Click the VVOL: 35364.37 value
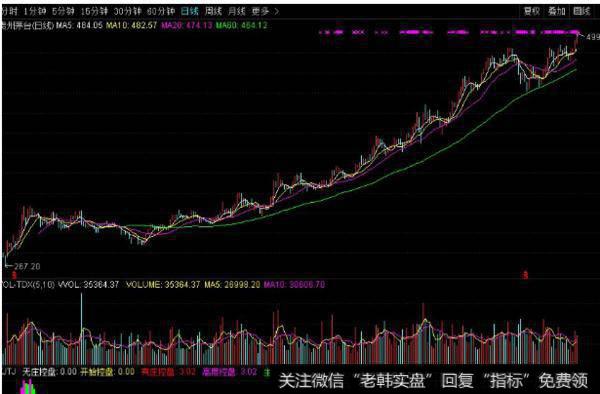Viewport: 600px width, 394px height. pos(88,285)
